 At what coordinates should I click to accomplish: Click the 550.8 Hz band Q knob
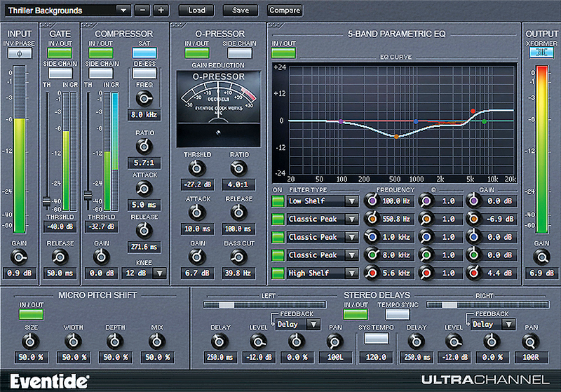(426, 219)
